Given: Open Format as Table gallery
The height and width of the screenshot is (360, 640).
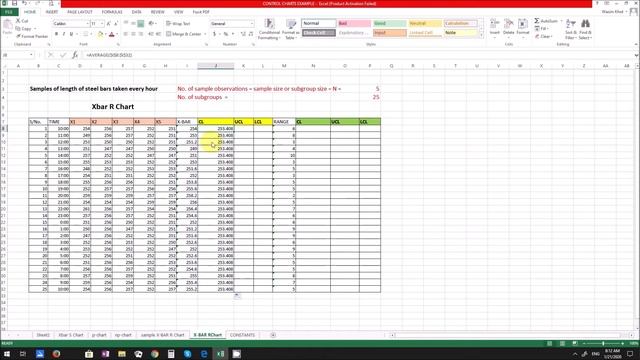Looking at the screenshot, I should click(x=291, y=29).
